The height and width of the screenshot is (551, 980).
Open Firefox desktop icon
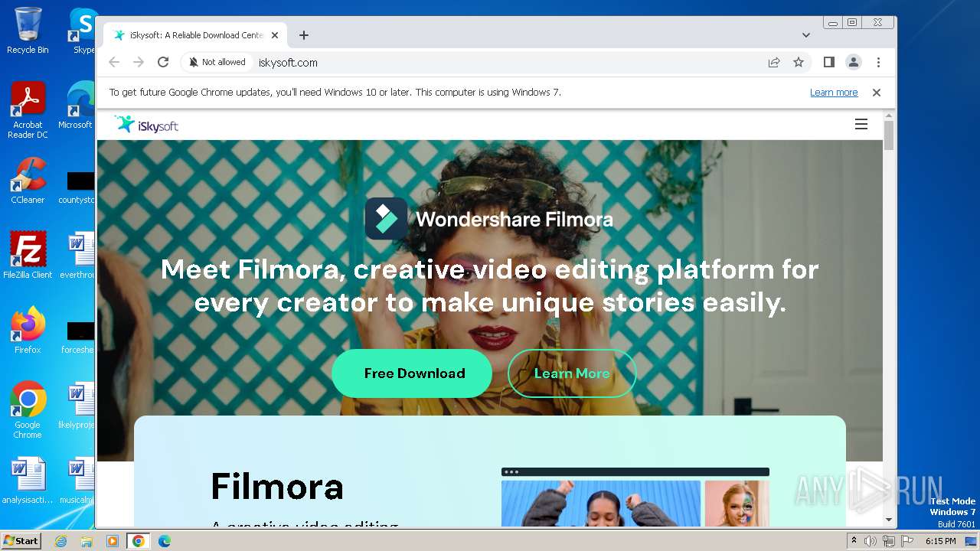pyautogui.click(x=28, y=330)
